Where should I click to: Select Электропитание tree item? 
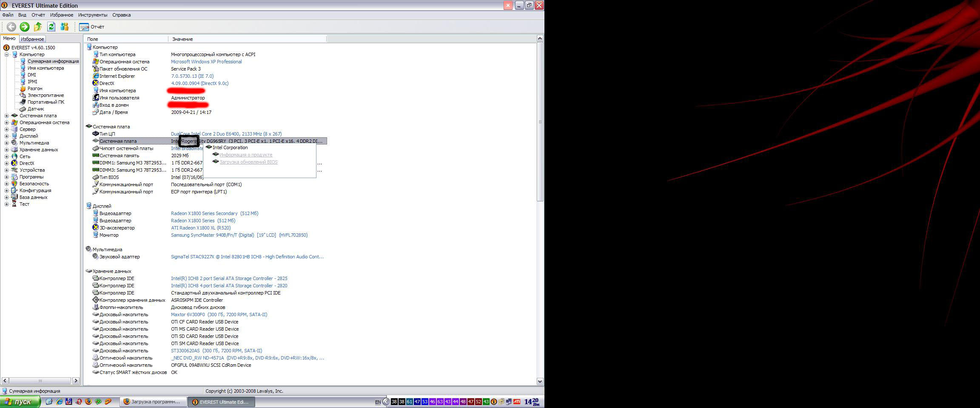click(46, 95)
